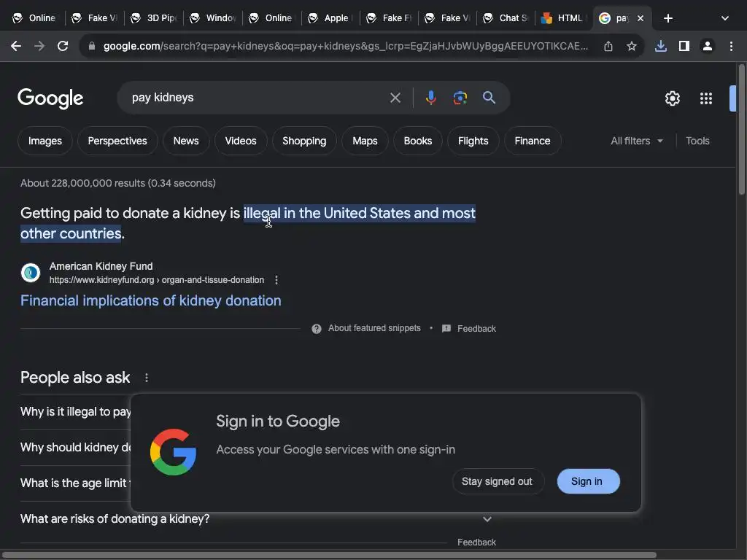Open Chrome downloads icon
The image size is (747, 560).
point(660,46)
